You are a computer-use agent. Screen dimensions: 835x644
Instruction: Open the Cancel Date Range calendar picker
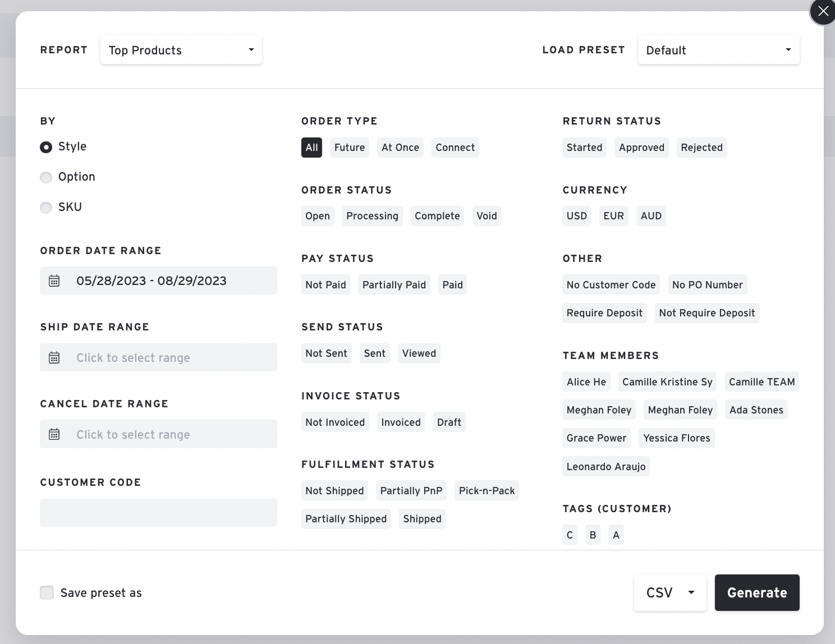tap(158, 434)
